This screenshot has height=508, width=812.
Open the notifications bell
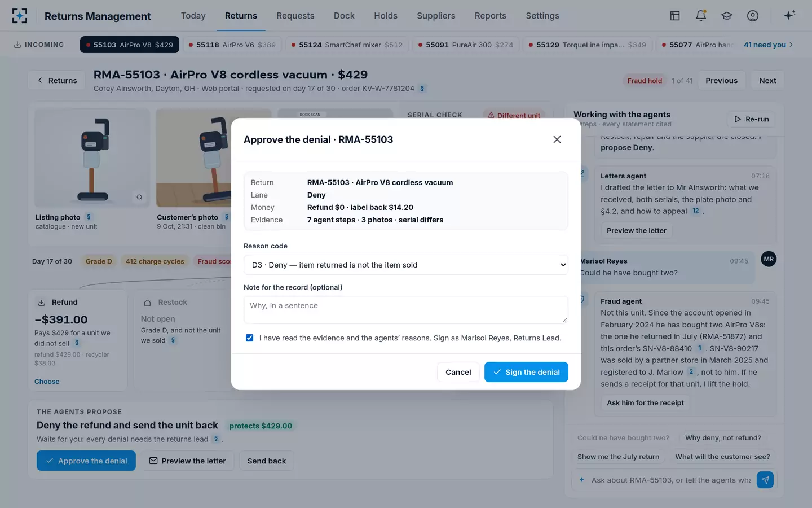(701, 16)
